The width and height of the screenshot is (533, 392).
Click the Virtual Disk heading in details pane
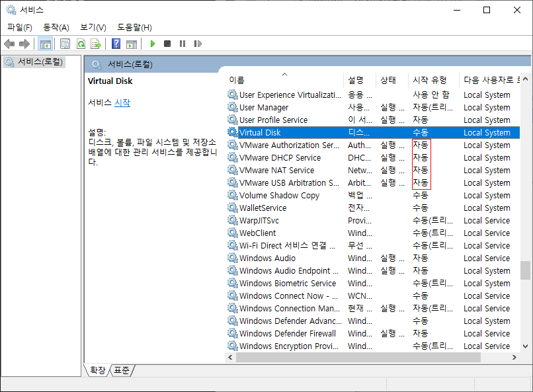[x=110, y=81]
